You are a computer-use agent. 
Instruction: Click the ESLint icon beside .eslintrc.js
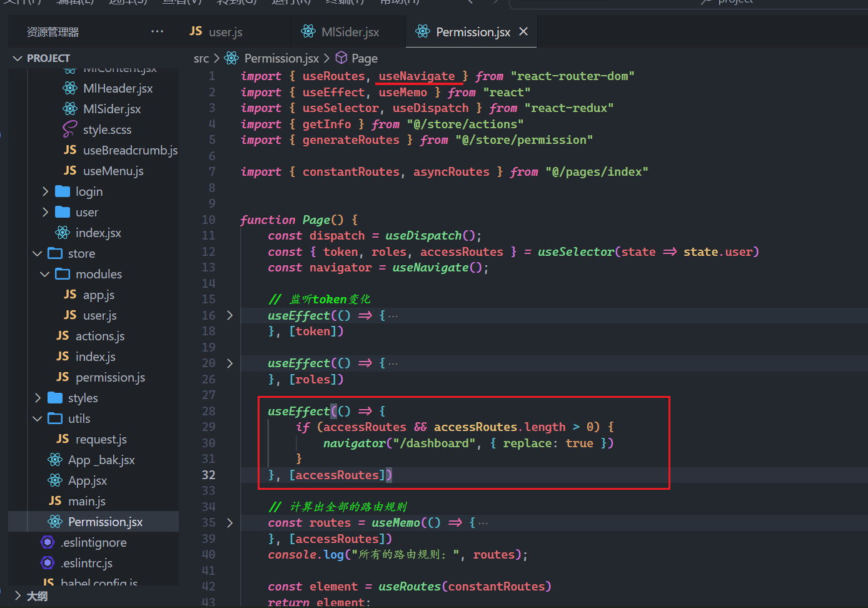coord(48,563)
